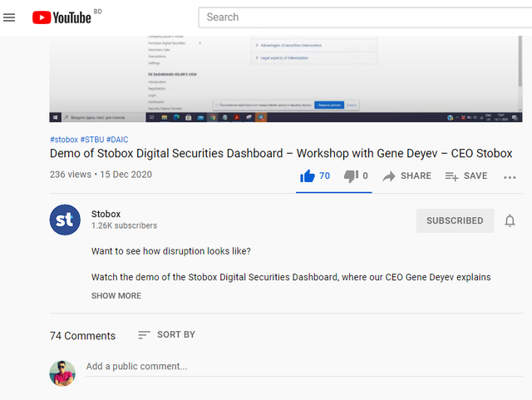The width and height of the screenshot is (532, 400).
Task: Click 'DS DASHBOARD ISSUER'S VIEW' heading in video
Action: pyautogui.click(x=172, y=74)
